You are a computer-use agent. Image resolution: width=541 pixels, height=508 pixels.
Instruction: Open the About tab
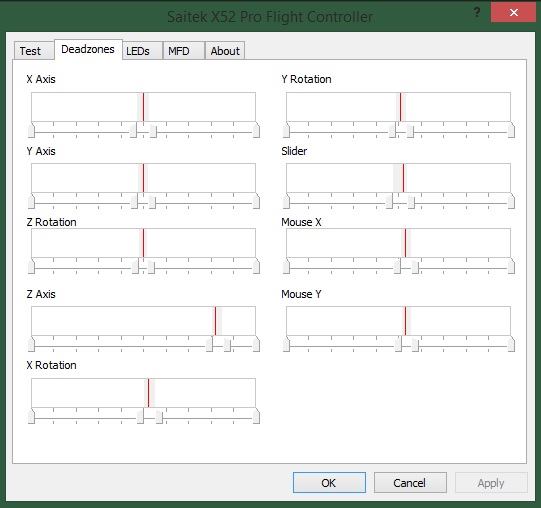tap(225, 51)
